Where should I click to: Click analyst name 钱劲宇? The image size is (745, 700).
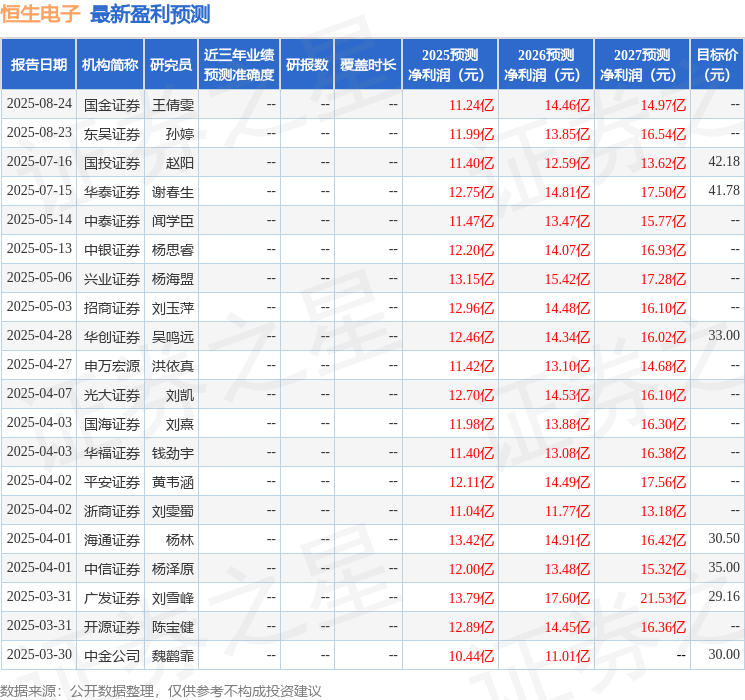click(173, 453)
